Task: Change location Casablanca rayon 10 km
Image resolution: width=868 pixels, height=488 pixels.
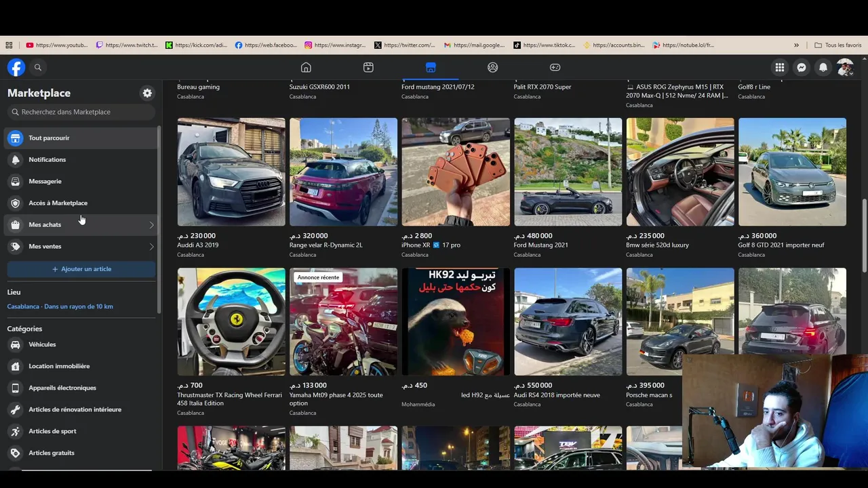Action: (x=60, y=306)
